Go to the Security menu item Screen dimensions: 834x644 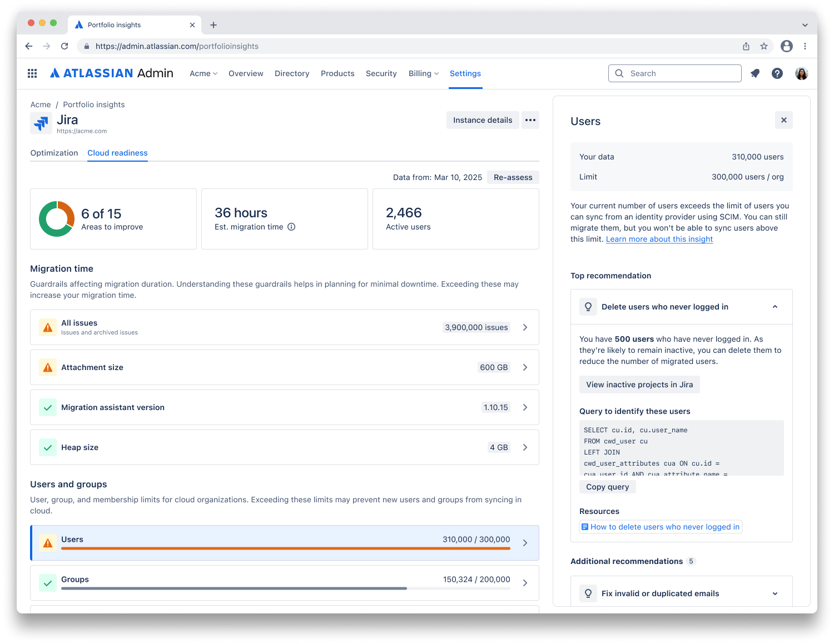tap(381, 73)
